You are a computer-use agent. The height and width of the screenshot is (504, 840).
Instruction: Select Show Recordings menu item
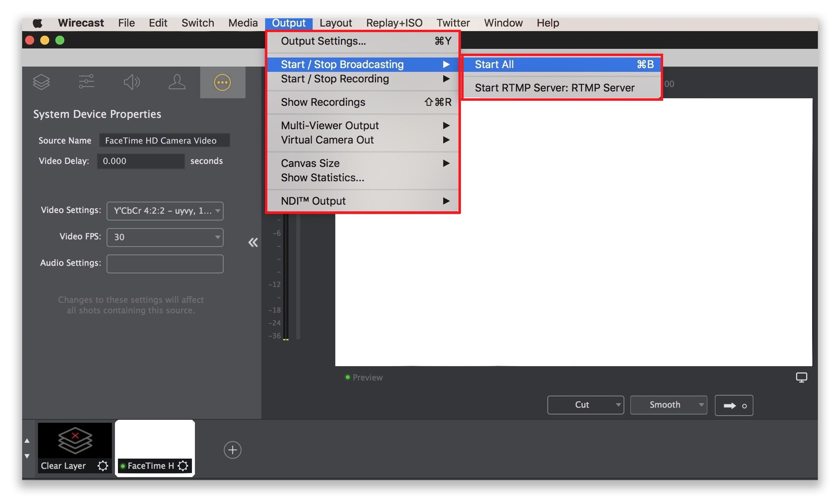tap(363, 102)
